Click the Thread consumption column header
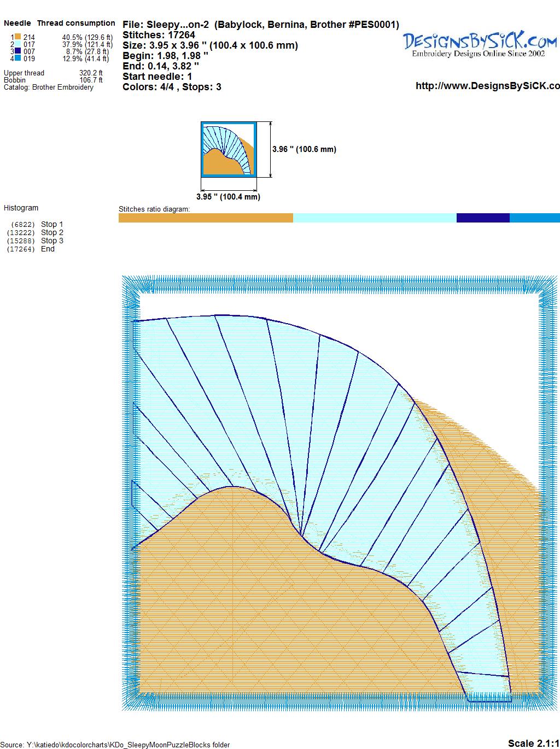Screen dimensions: 560x749 pos(76,23)
